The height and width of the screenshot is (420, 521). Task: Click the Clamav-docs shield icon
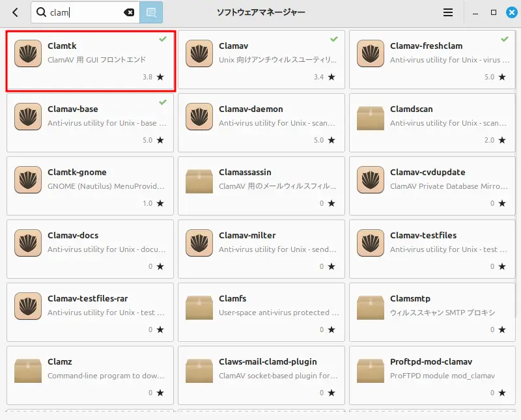28,243
